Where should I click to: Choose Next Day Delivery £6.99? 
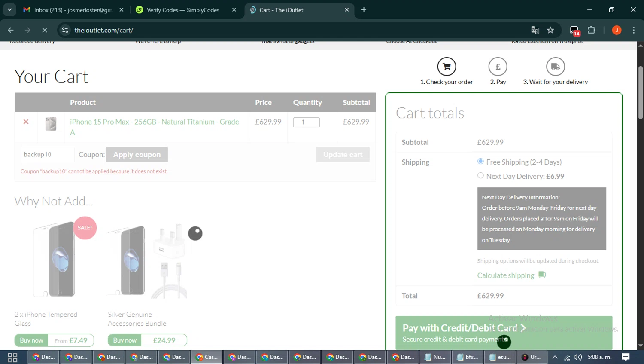(x=480, y=176)
